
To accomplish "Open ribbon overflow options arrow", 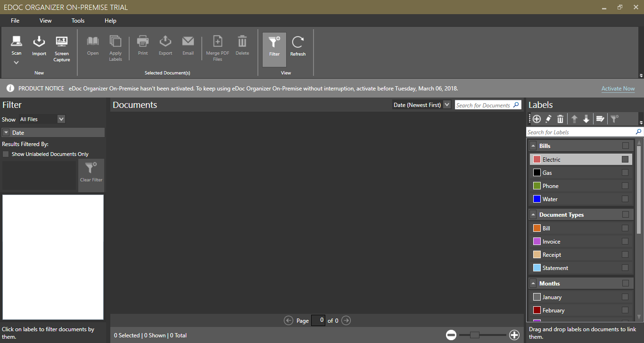I will pyautogui.click(x=641, y=75).
